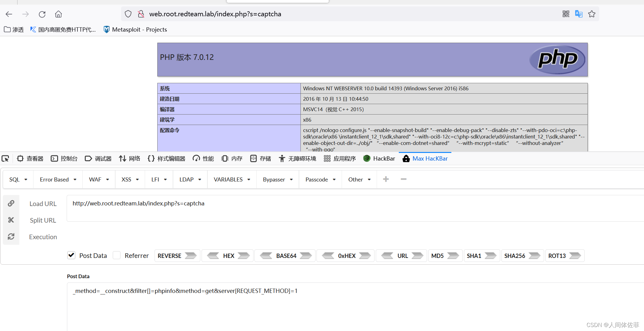
Task: Switch to 控制台 console tab
Action: [64, 158]
